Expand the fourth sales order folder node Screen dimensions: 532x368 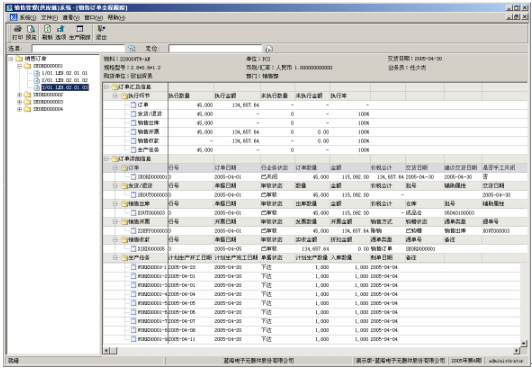coord(20,109)
